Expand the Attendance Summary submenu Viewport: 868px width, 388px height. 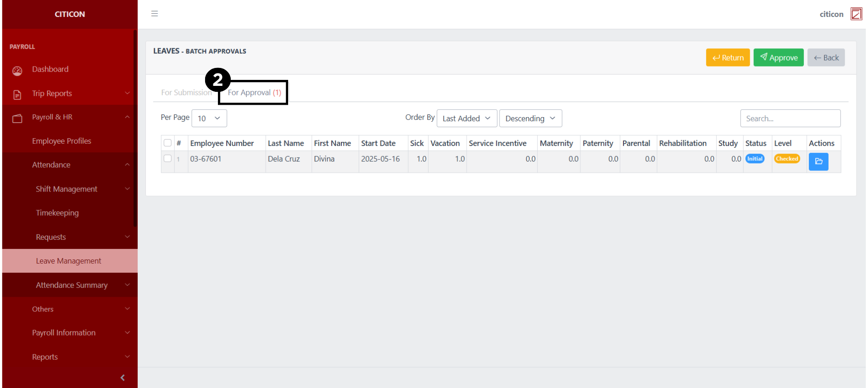click(x=72, y=285)
